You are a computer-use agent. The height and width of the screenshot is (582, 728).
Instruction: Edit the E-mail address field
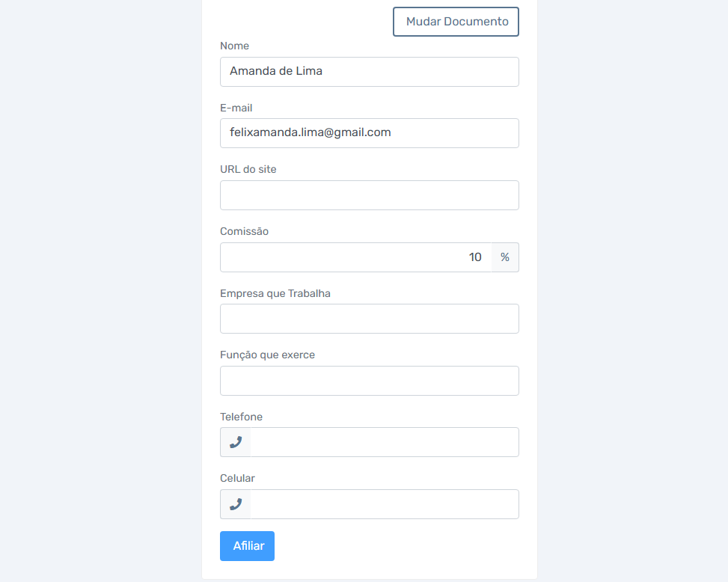click(x=369, y=133)
